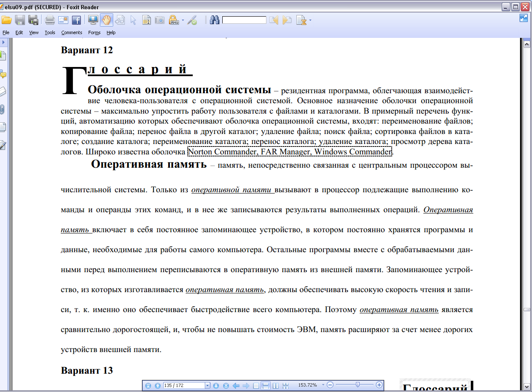Screen dimensions: 532x392
Task: Switch to Single Page layout
Action: 256,386
